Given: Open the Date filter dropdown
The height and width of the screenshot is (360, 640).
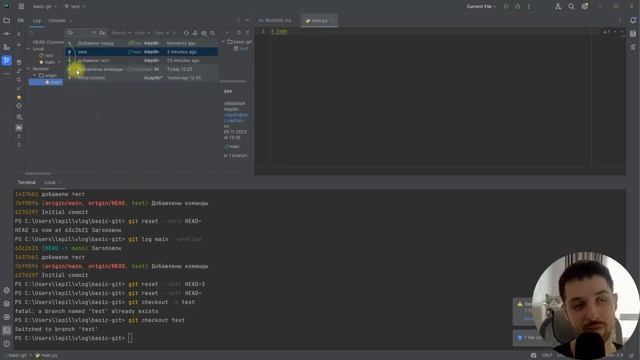Looking at the screenshot, I should point(161,33).
